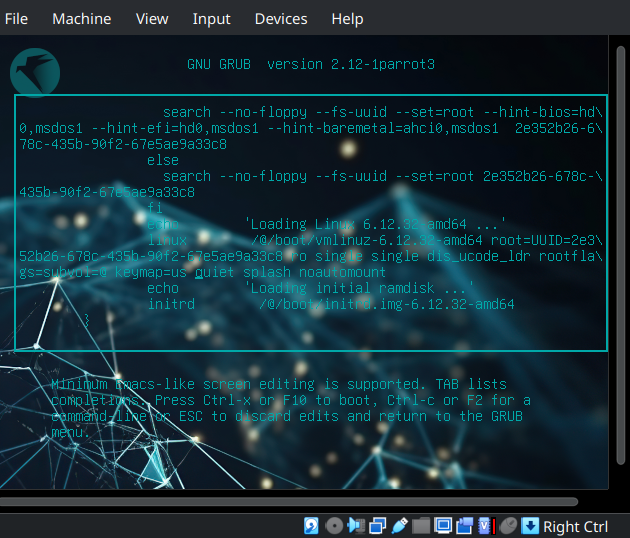Click '/@/boot/vmlinuz-6.12.32-amd64' kernel path

click(x=367, y=240)
